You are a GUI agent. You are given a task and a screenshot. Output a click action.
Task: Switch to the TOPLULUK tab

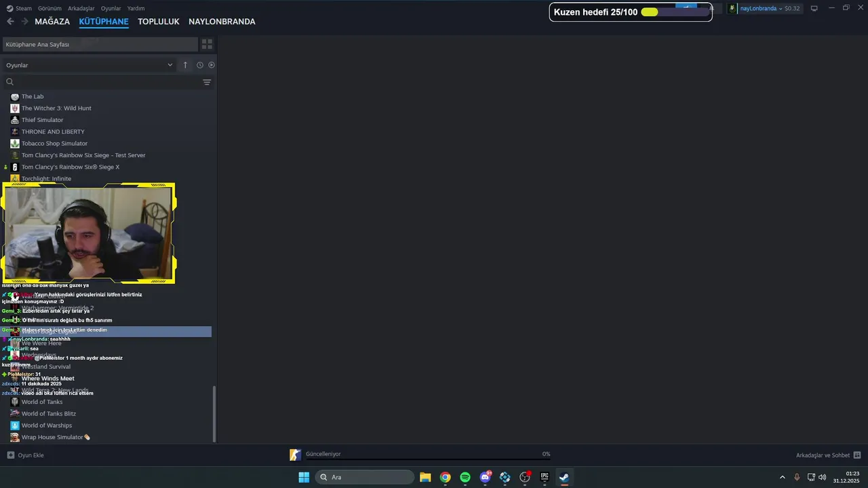coord(159,22)
